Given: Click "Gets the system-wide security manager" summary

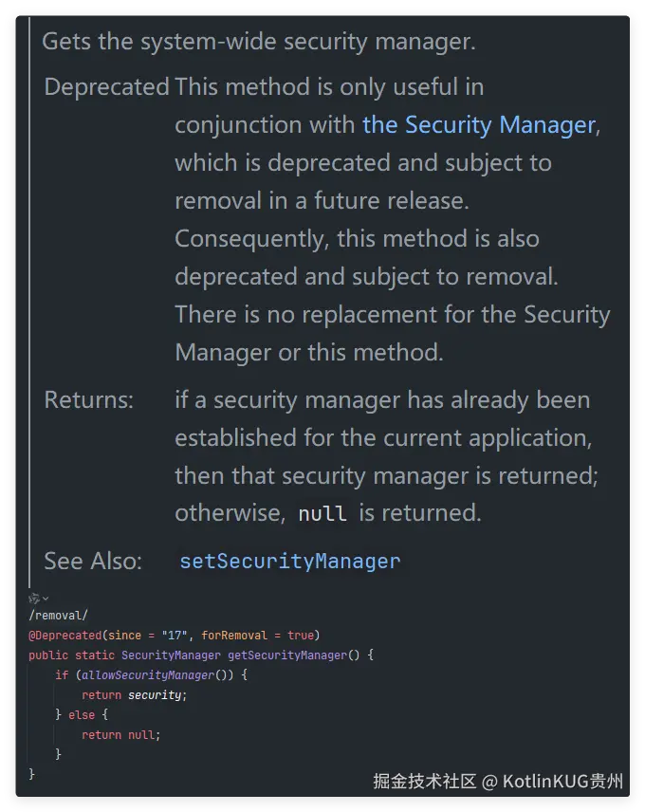Looking at the screenshot, I should [x=259, y=42].
